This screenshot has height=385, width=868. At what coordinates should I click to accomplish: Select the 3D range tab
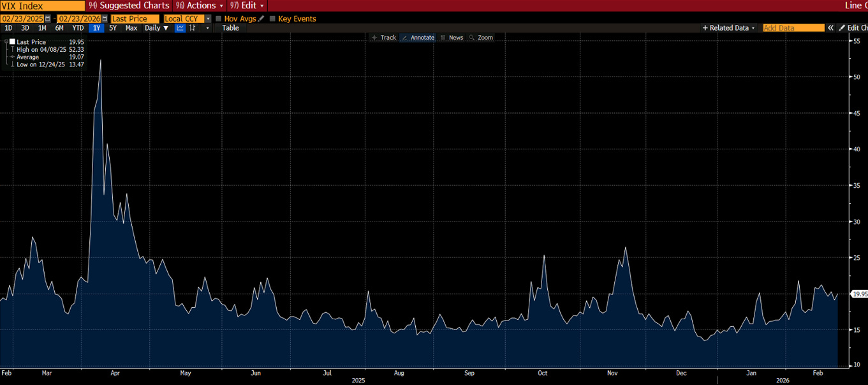pos(25,28)
